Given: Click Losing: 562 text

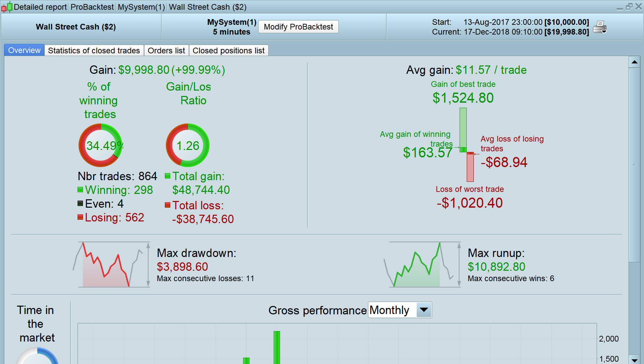Looking at the screenshot, I should point(114,217).
